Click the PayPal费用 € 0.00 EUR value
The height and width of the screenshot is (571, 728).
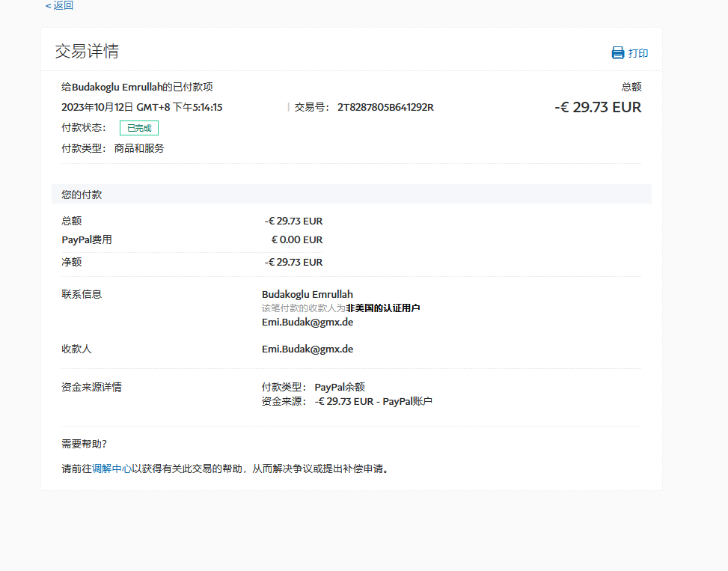coord(296,240)
